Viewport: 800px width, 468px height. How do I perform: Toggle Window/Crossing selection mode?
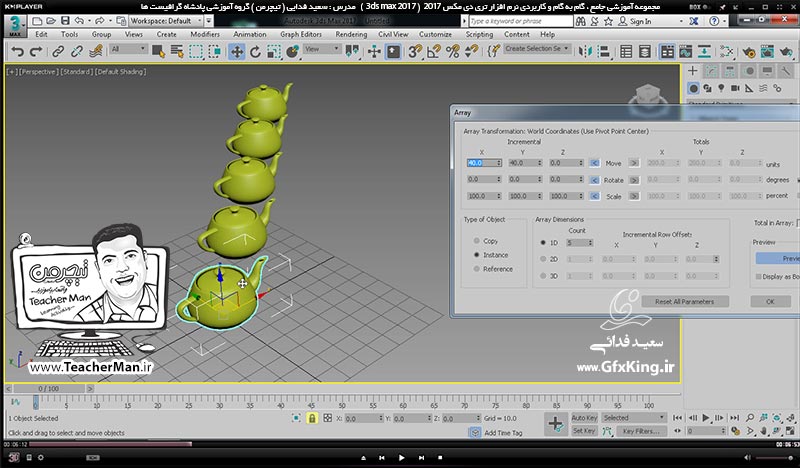pyautogui.click(x=215, y=52)
